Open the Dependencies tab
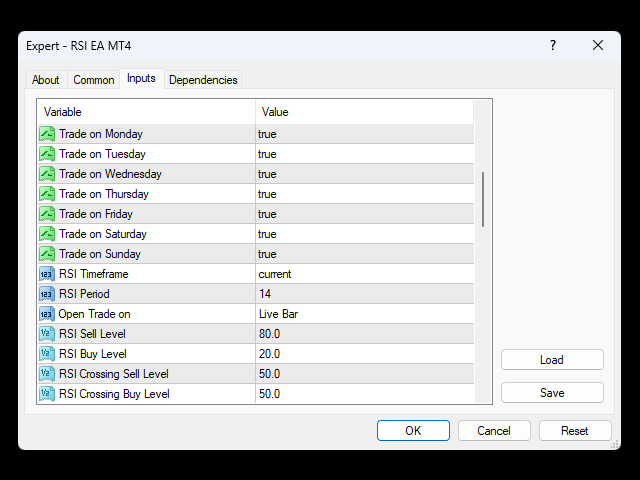Viewport: 640px width, 480px height. [x=203, y=80]
